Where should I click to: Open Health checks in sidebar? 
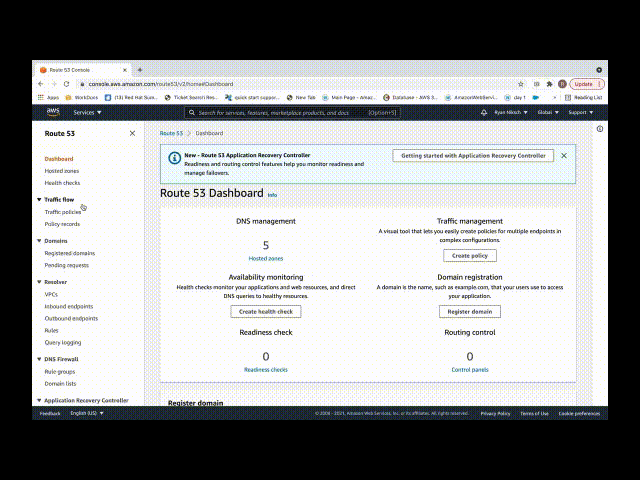(x=62, y=183)
